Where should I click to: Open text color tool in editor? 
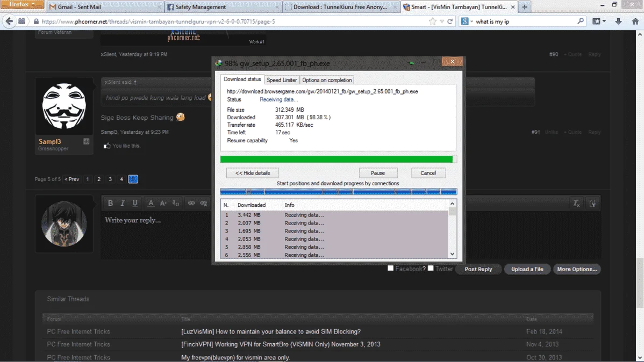[x=151, y=203]
